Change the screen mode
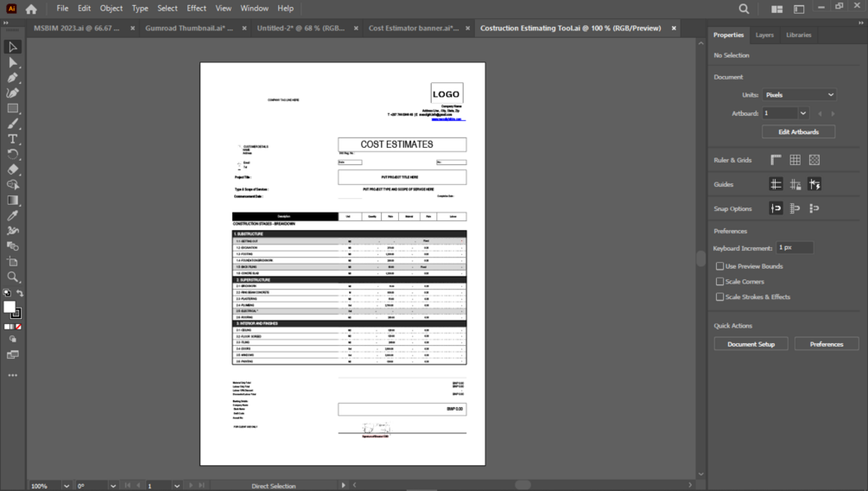The image size is (868, 491). click(12, 354)
